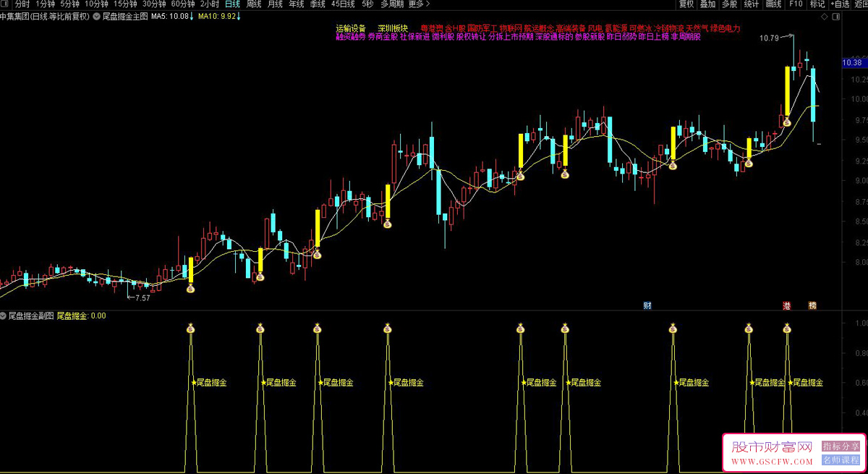Switch to 1分钟 period
Image resolution: width=868 pixels, height=474 pixels.
point(45,4)
